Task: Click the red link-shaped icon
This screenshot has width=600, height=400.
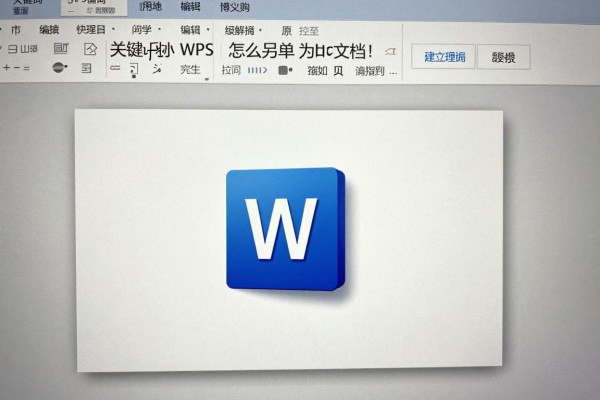Action: [x=115, y=68]
